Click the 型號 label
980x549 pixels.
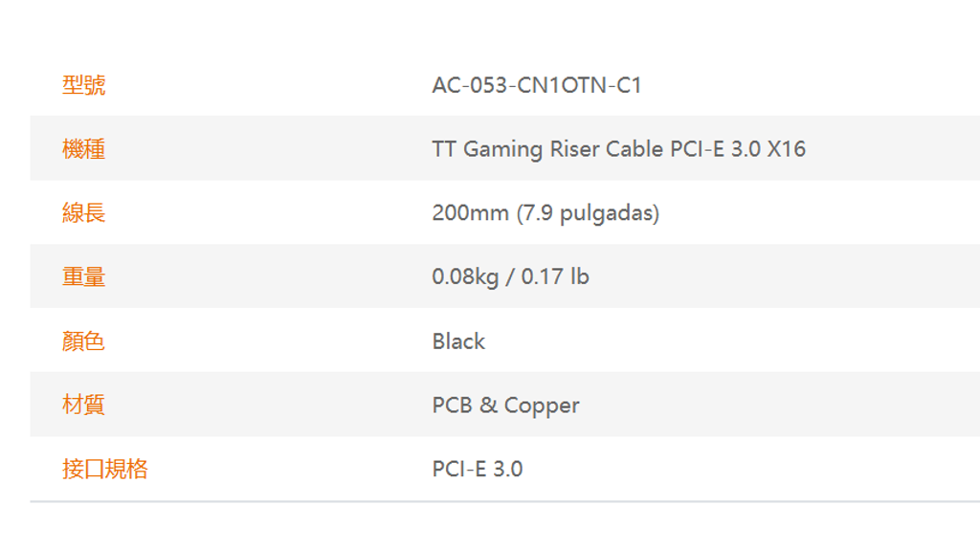[84, 85]
